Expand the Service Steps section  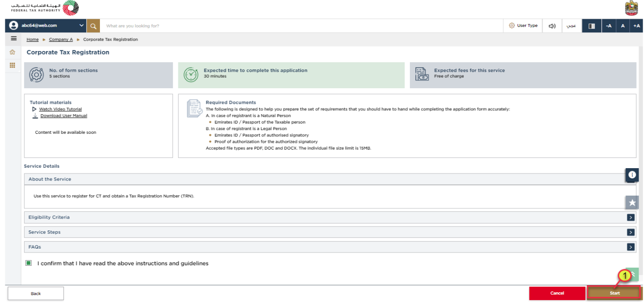point(331,232)
